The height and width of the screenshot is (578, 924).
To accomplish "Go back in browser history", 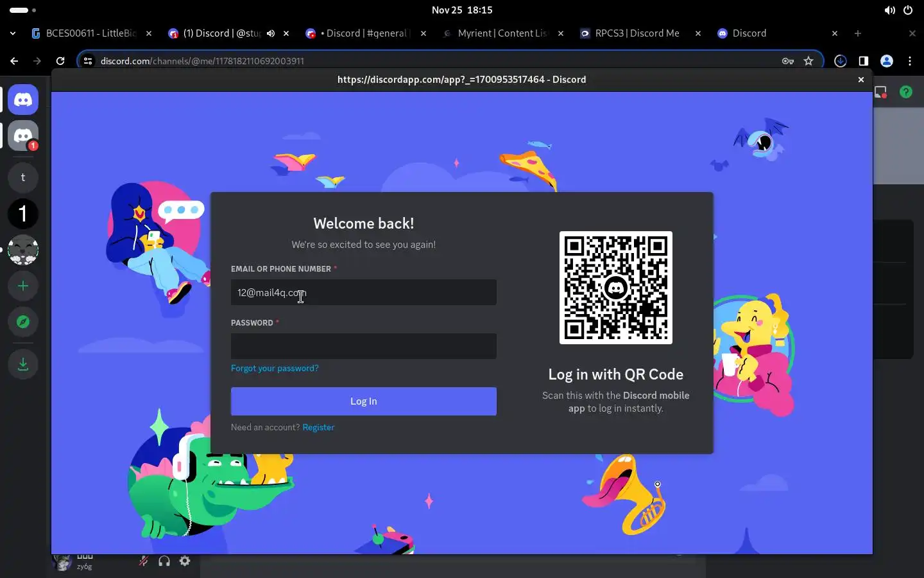I will [14, 61].
